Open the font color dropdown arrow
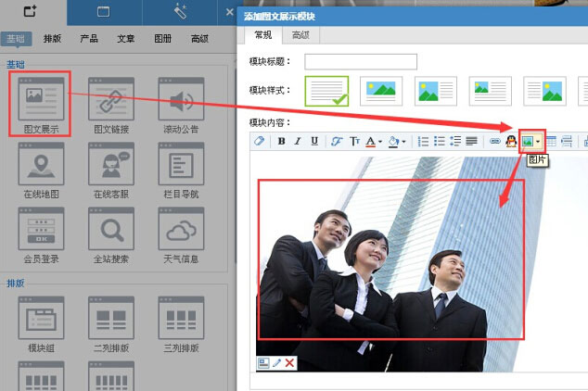Image resolution: width=588 pixels, height=391 pixels. 380,142
